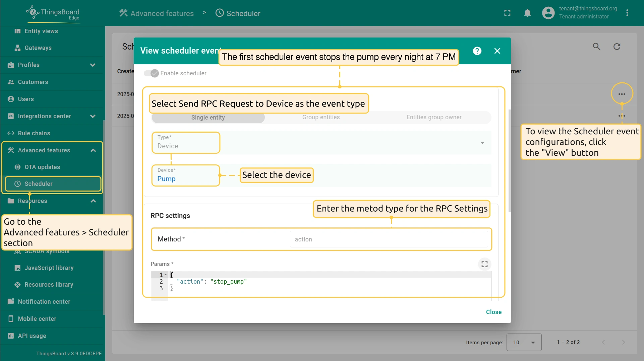
Task: Click the Method input field
Action: tap(389, 239)
